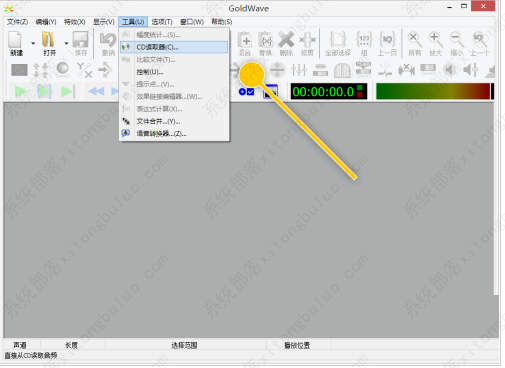
Task: Click the 00:00:00.0 time display
Action: coord(328,92)
